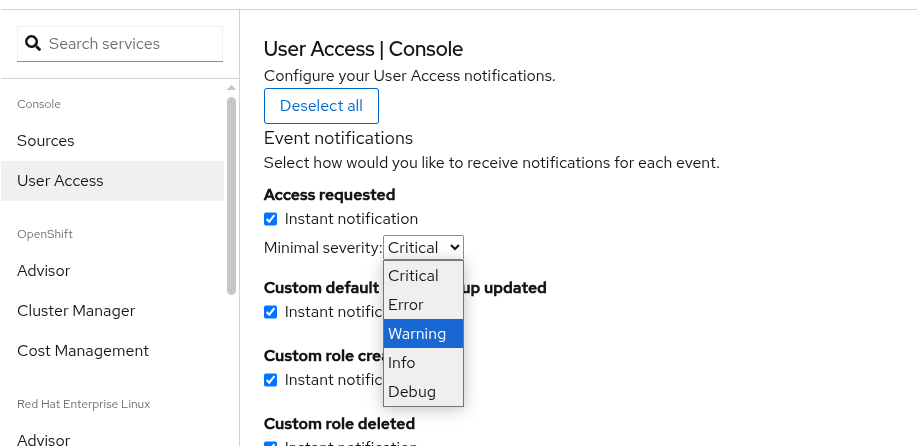Click the Instant notification label under Access requested
Image resolution: width=917 pixels, height=446 pixels.
351,219
